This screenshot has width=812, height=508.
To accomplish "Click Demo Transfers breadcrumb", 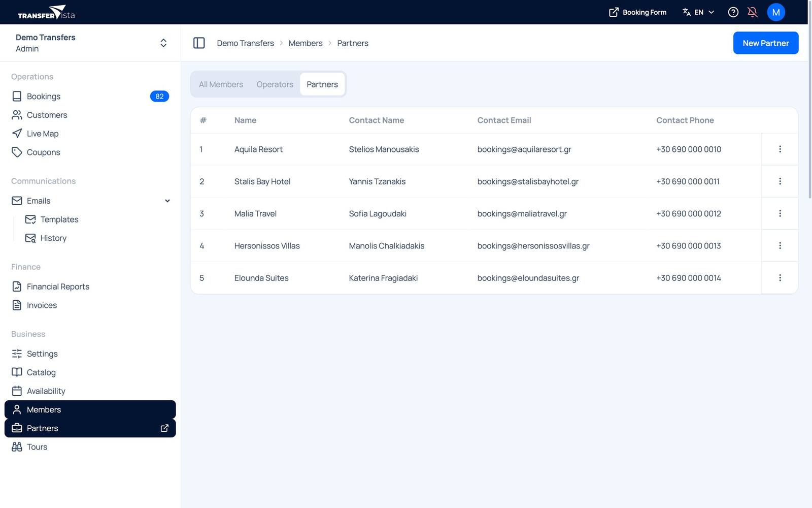I will (x=245, y=43).
